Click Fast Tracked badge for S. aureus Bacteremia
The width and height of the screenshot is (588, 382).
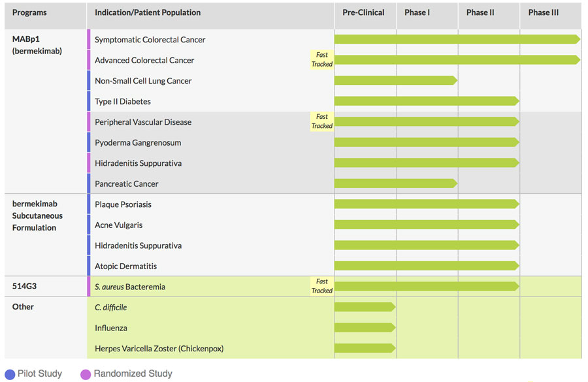click(x=322, y=287)
